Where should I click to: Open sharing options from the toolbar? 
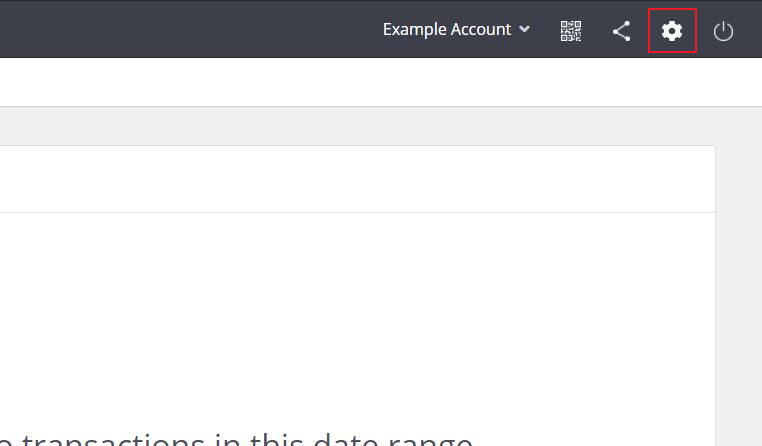point(621,31)
